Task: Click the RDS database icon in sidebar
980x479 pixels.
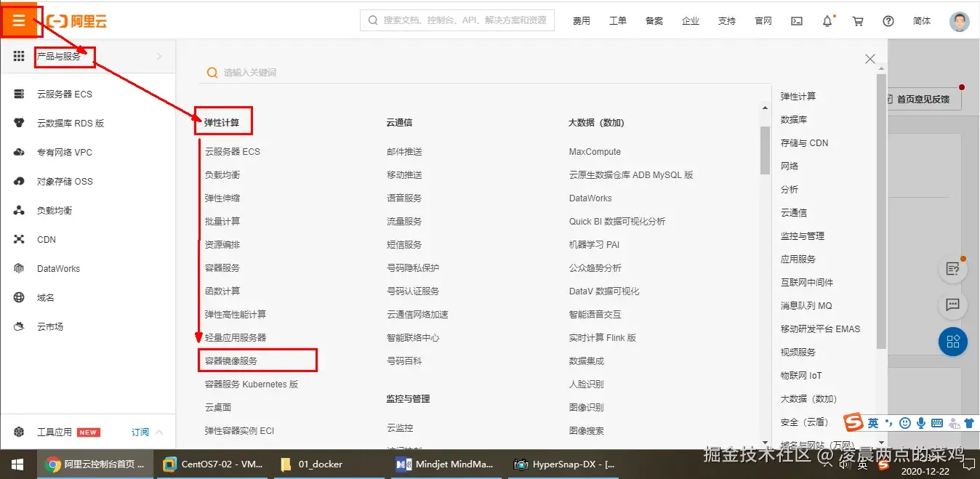Action: 20,123
